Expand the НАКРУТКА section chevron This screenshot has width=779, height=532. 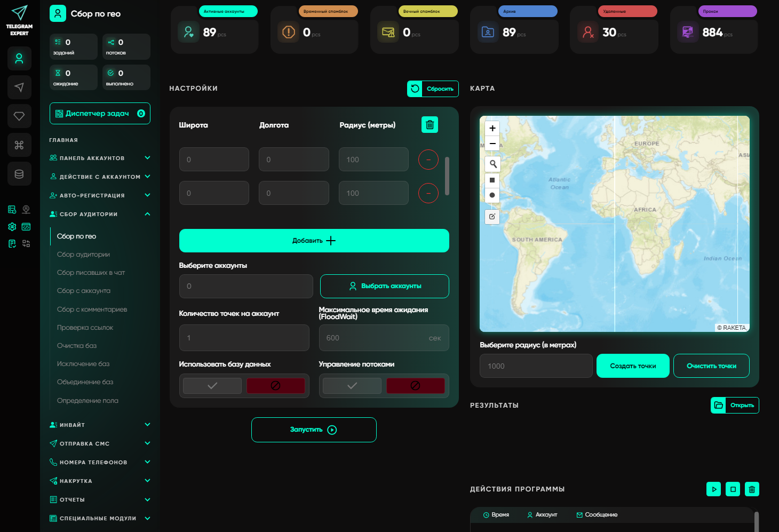click(148, 481)
